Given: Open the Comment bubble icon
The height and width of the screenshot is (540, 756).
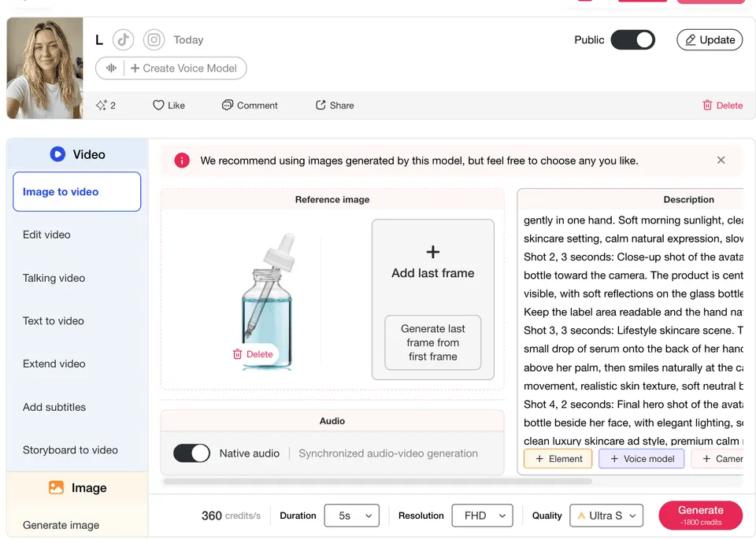Looking at the screenshot, I should pos(227,105).
